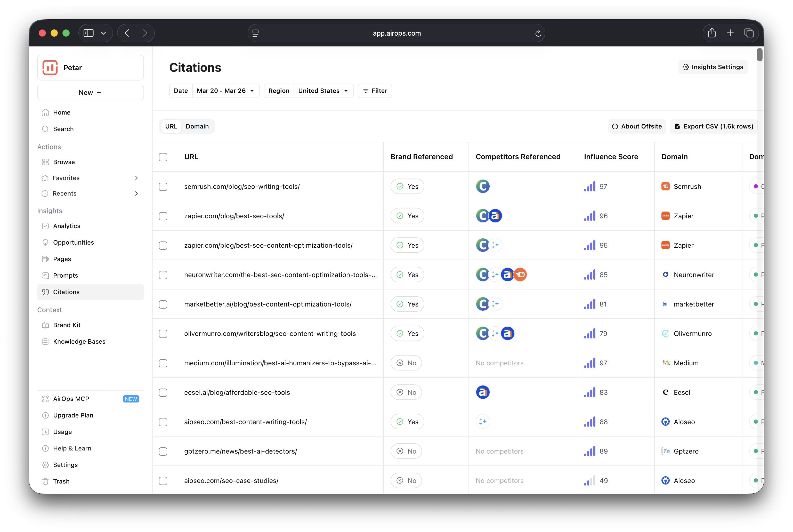Image resolution: width=793 pixels, height=532 pixels.
Task: Reload the page in the address bar
Action: pos(538,33)
